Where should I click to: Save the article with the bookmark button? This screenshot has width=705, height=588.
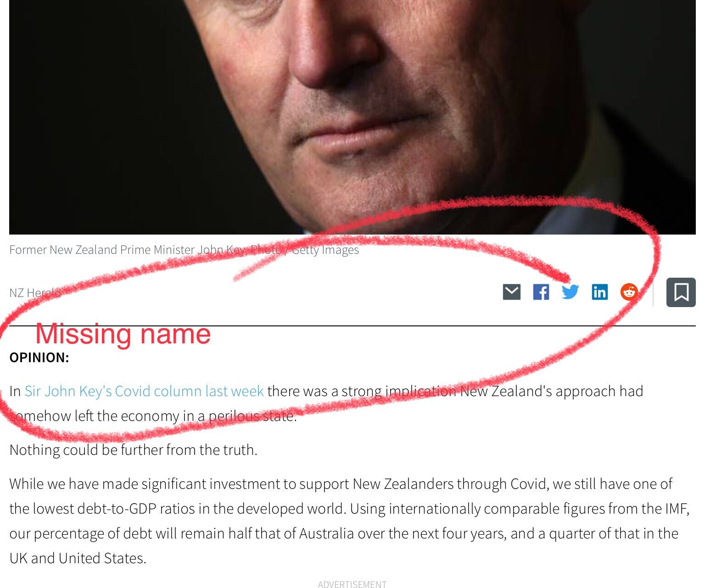[681, 292]
